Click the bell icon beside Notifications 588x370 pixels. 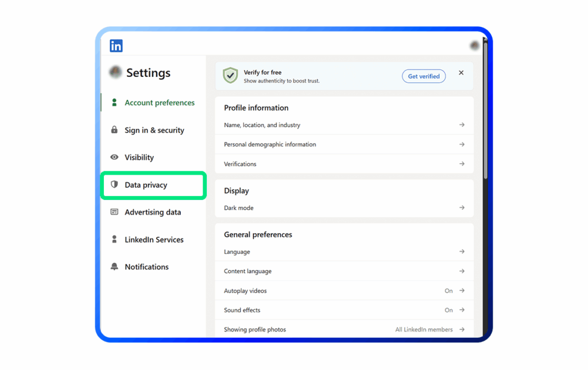pyautogui.click(x=114, y=267)
